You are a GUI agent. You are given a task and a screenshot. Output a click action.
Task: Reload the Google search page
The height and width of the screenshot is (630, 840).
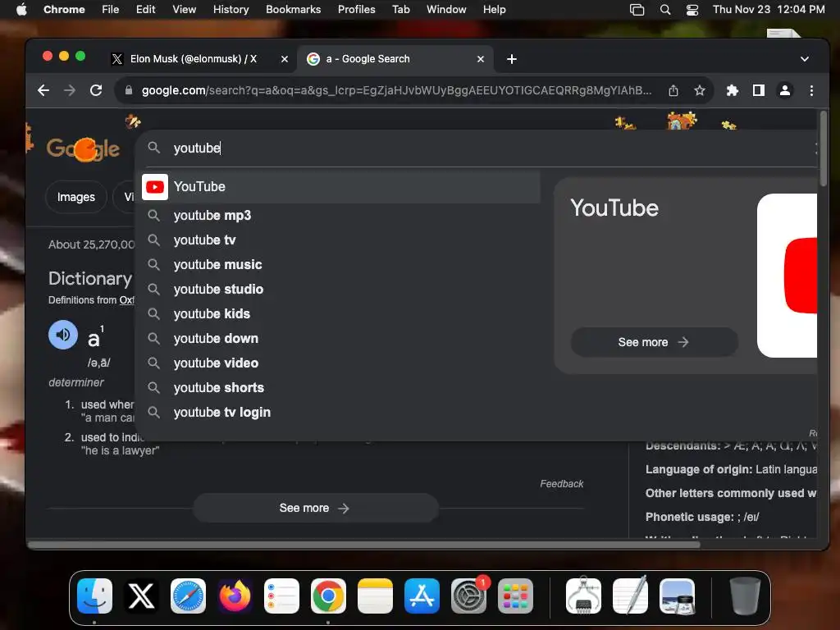96,90
